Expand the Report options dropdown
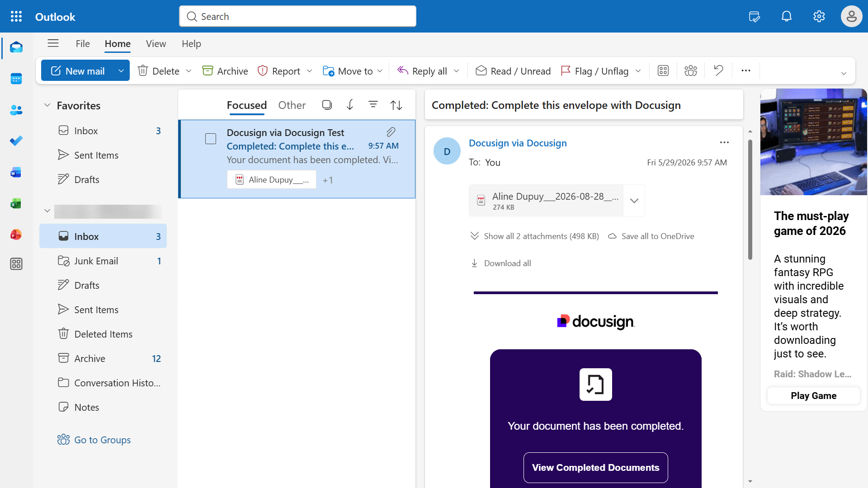The width and height of the screenshot is (868, 488). tap(310, 71)
